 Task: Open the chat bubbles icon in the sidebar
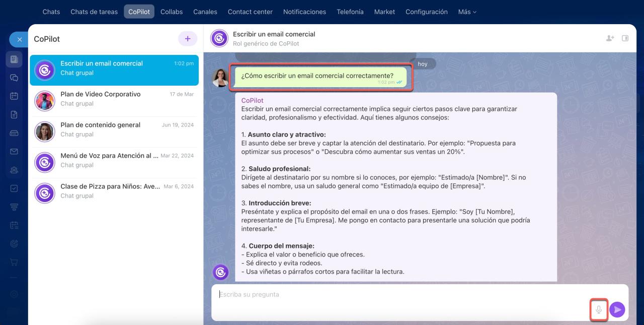[14, 77]
